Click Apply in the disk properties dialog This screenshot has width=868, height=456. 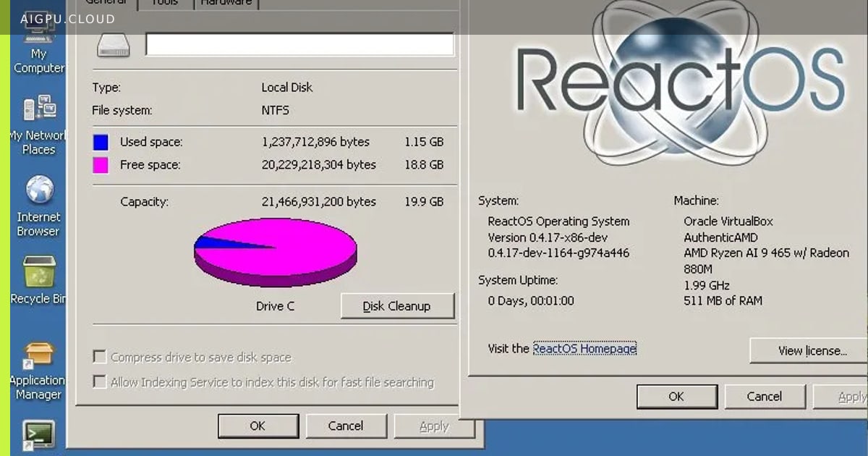tap(434, 426)
